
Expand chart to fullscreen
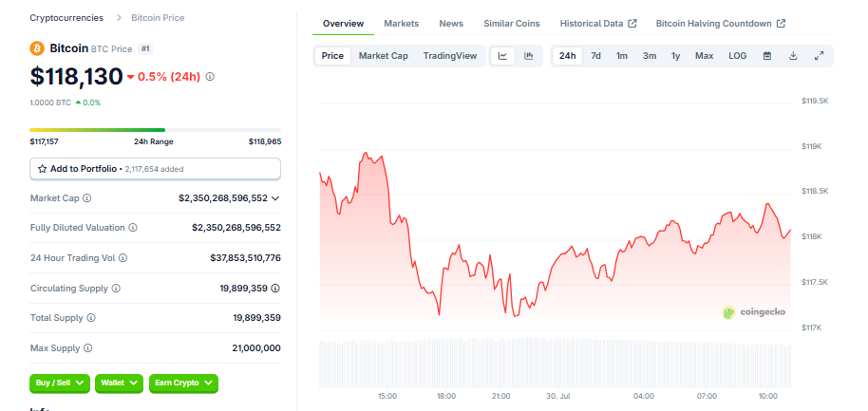point(820,56)
